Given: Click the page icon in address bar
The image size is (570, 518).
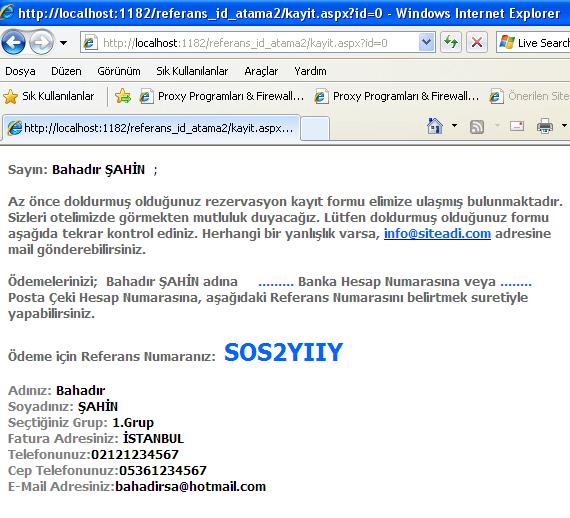Looking at the screenshot, I should pyautogui.click(x=89, y=43).
